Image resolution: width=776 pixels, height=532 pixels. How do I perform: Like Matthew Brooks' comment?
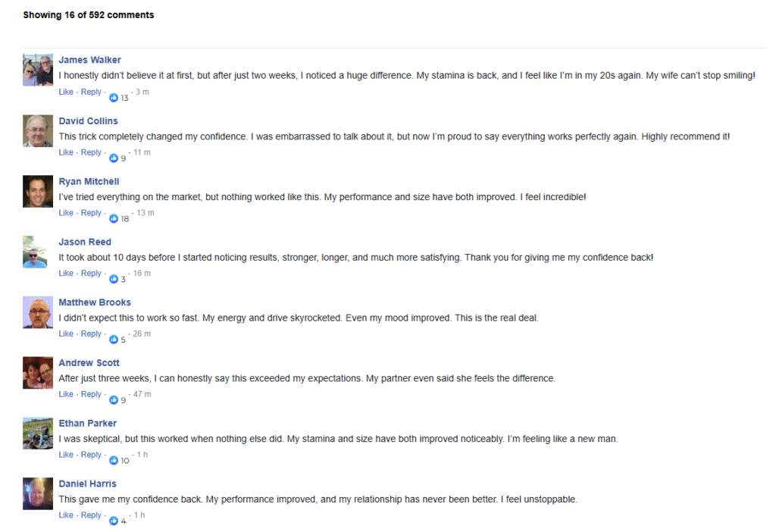[66, 334]
